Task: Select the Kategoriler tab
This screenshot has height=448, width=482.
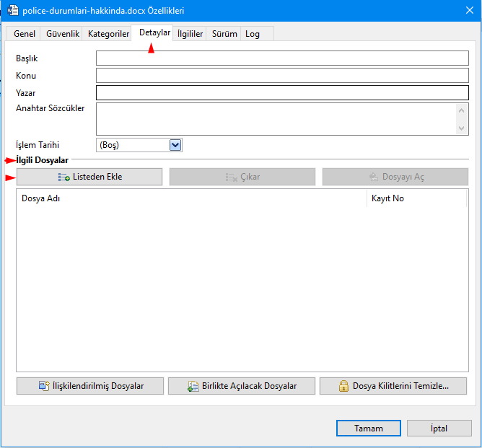Action: click(108, 34)
